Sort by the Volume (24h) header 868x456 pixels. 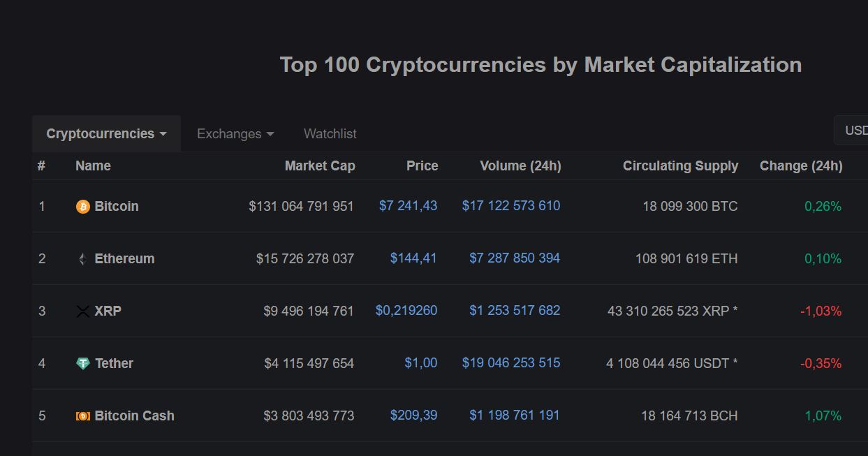(x=520, y=166)
